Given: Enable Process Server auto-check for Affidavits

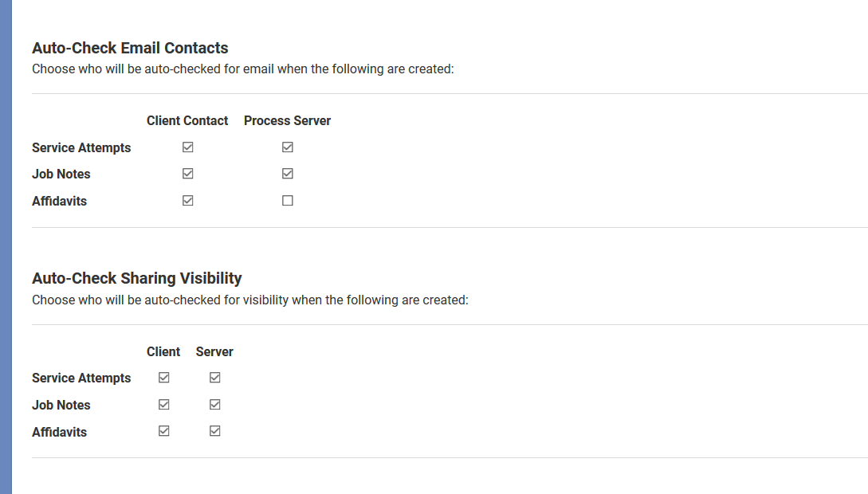Looking at the screenshot, I should click(287, 201).
